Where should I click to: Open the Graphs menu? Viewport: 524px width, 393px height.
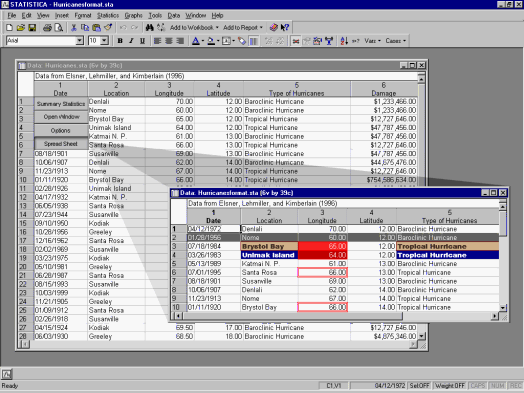[133, 15]
